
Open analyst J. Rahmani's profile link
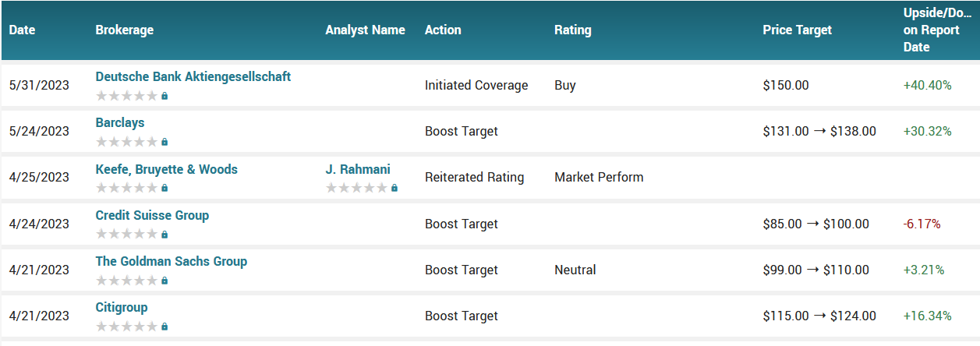coord(358,169)
